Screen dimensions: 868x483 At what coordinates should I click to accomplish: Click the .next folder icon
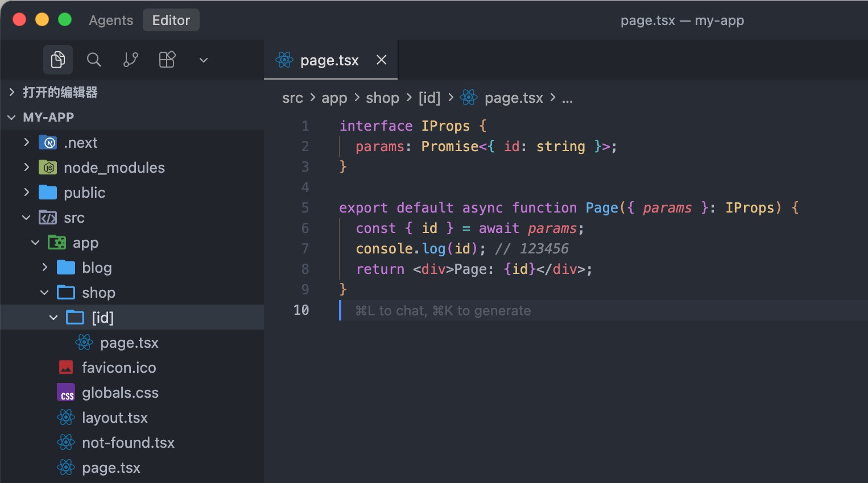click(48, 143)
